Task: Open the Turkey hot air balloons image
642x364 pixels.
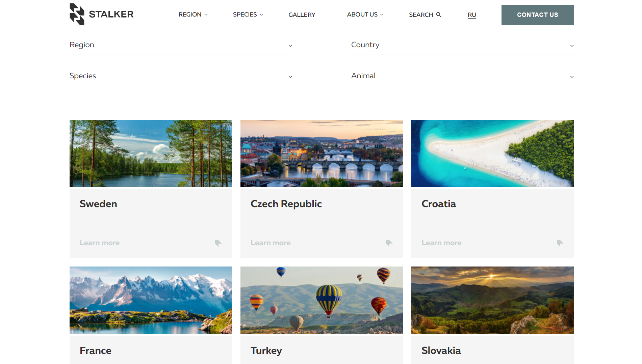Action: (322, 300)
